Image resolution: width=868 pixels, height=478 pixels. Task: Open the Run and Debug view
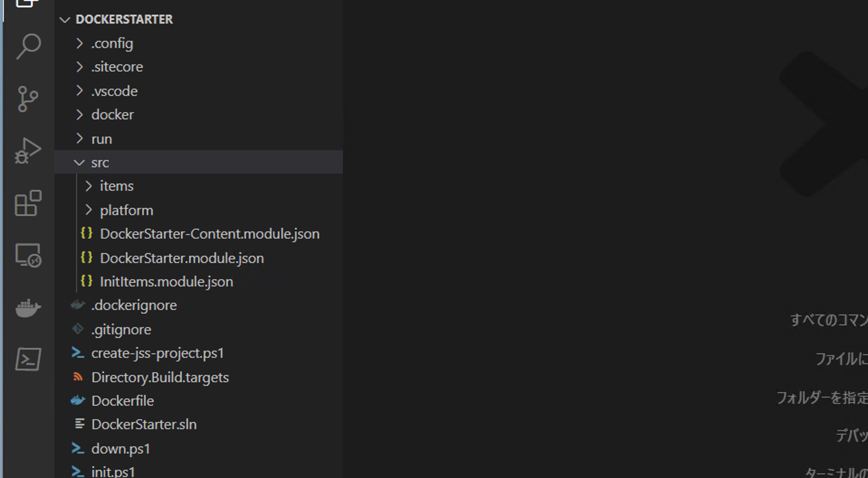pyautogui.click(x=28, y=151)
